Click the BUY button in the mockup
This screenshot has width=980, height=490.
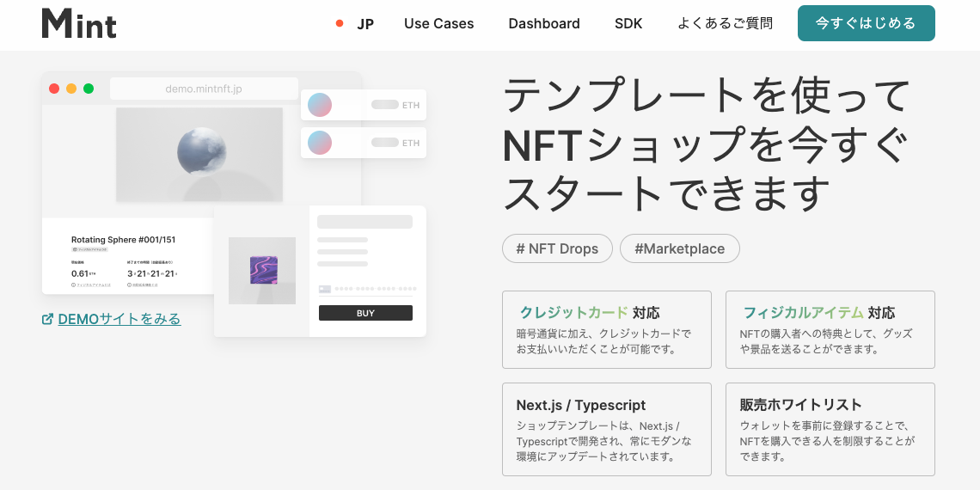click(x=365, y=313)
